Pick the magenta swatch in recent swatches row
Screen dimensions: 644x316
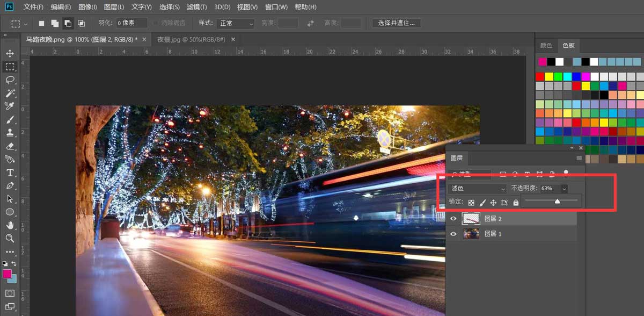542,62
